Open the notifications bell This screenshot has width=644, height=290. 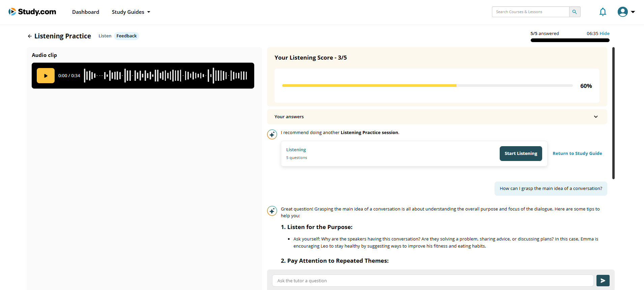[603, 12]
